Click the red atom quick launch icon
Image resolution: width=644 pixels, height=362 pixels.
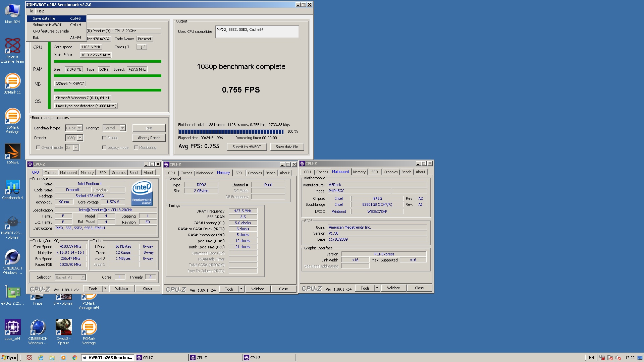tap(29, 358)
